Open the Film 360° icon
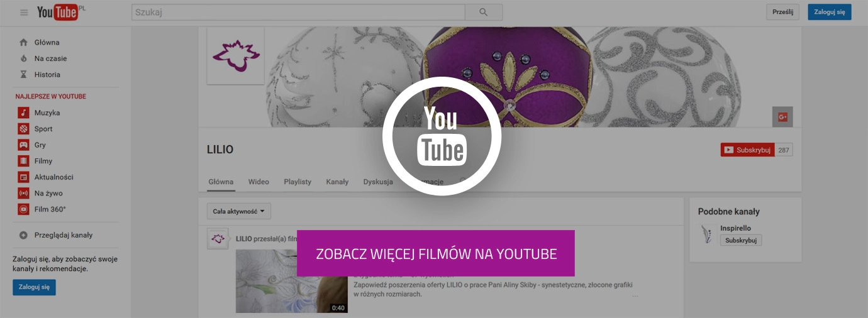 click(x=23, y=209)
